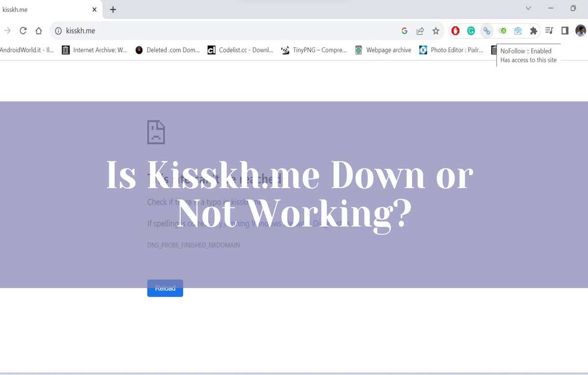Close the kisskh.me tab
Viewport: 588px width, 375px height.
point(94,9)
